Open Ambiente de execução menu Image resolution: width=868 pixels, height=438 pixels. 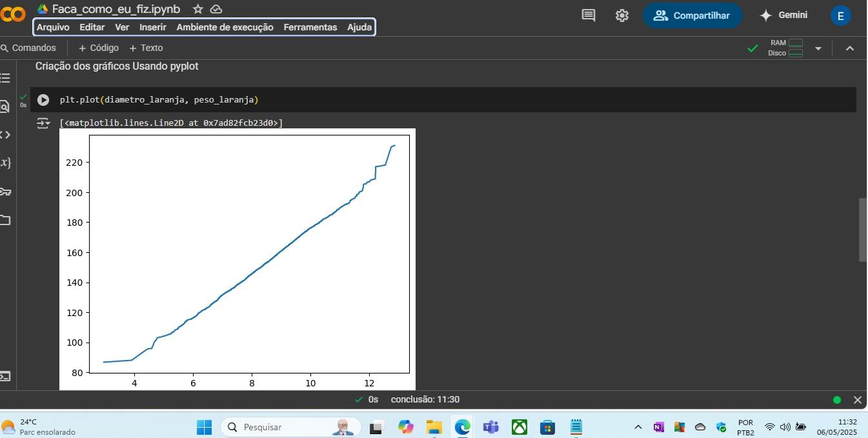coord(225,27)
